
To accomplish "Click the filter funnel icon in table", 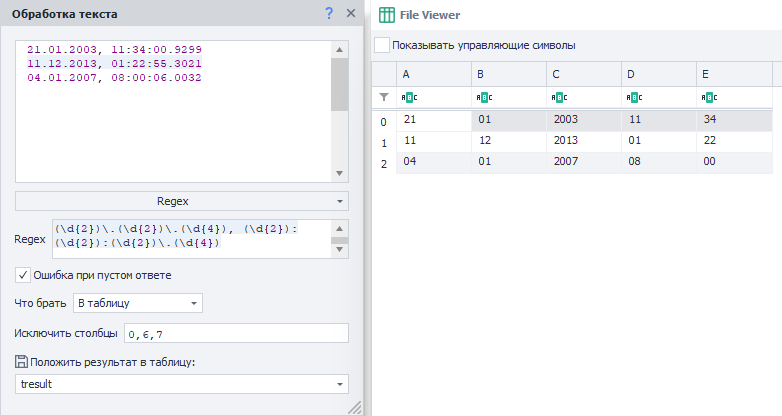I will click(x=383, y=97).
